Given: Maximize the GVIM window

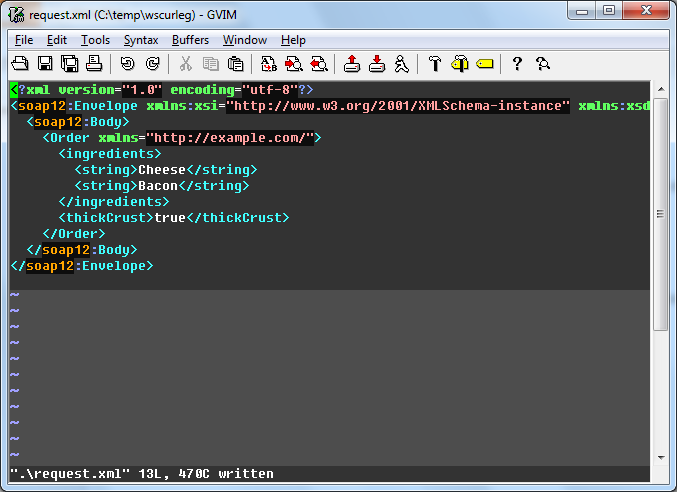Looking at the screenshot, I should click(609, 10).
